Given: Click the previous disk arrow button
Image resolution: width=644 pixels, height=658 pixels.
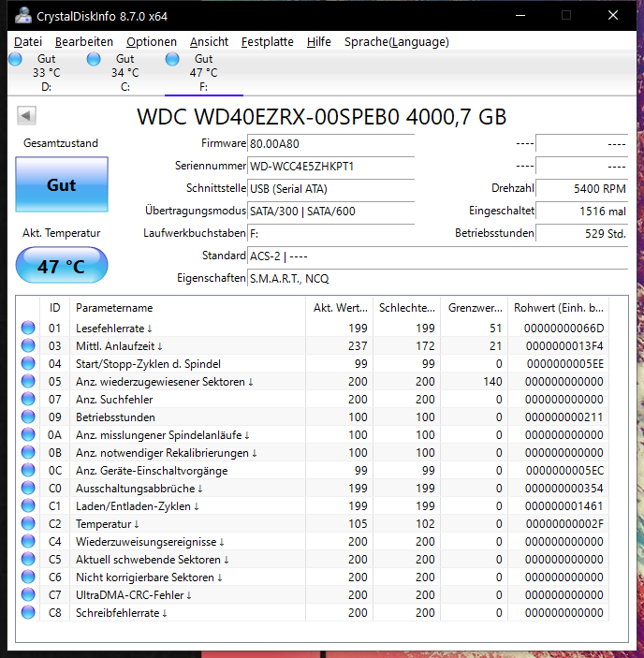Looking at the screenshot, I should [26, 115].
